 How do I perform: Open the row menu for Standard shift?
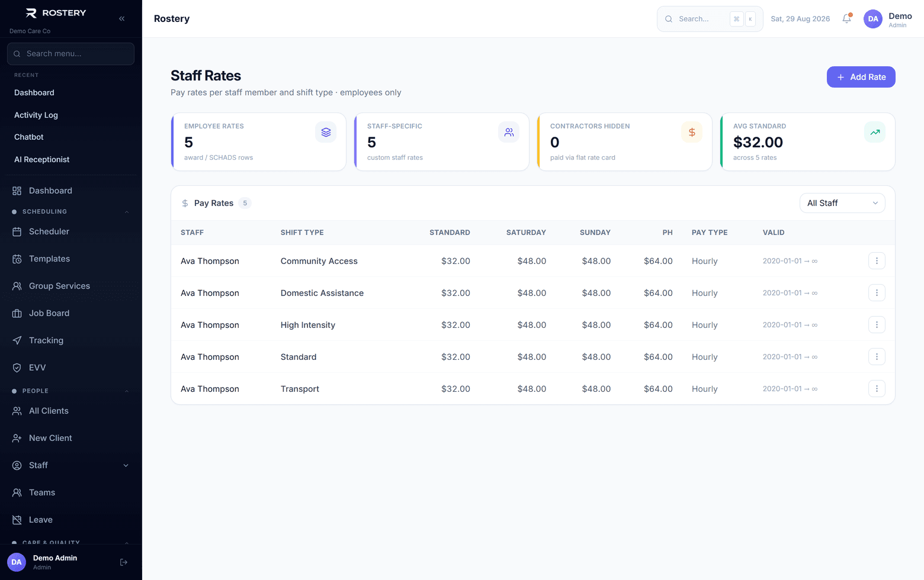pos(877,357)
